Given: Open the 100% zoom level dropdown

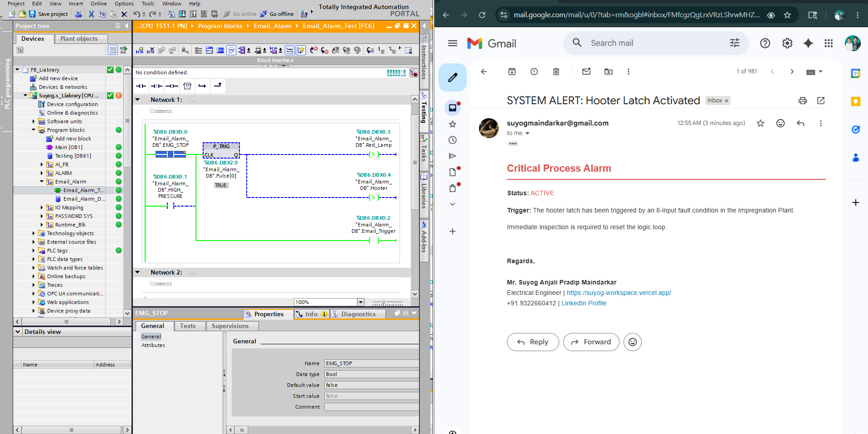Looking at the screenshot, I should point(361,302).
